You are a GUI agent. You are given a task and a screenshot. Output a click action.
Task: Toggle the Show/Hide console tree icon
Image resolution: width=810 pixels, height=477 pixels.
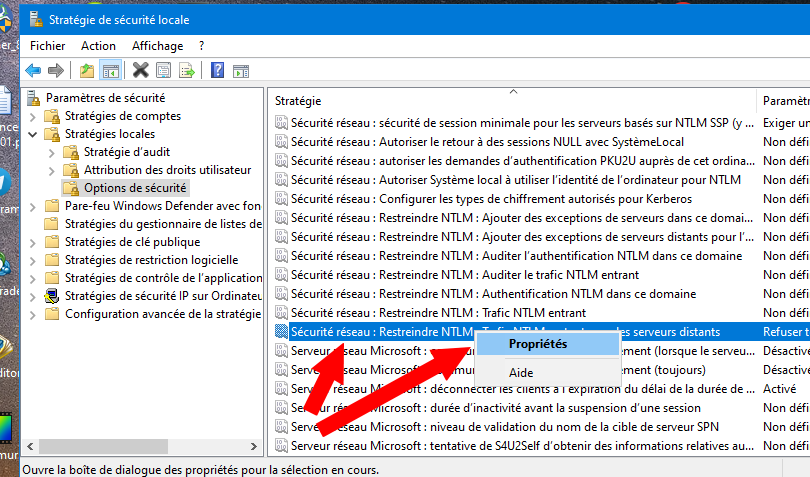(111, 70)
